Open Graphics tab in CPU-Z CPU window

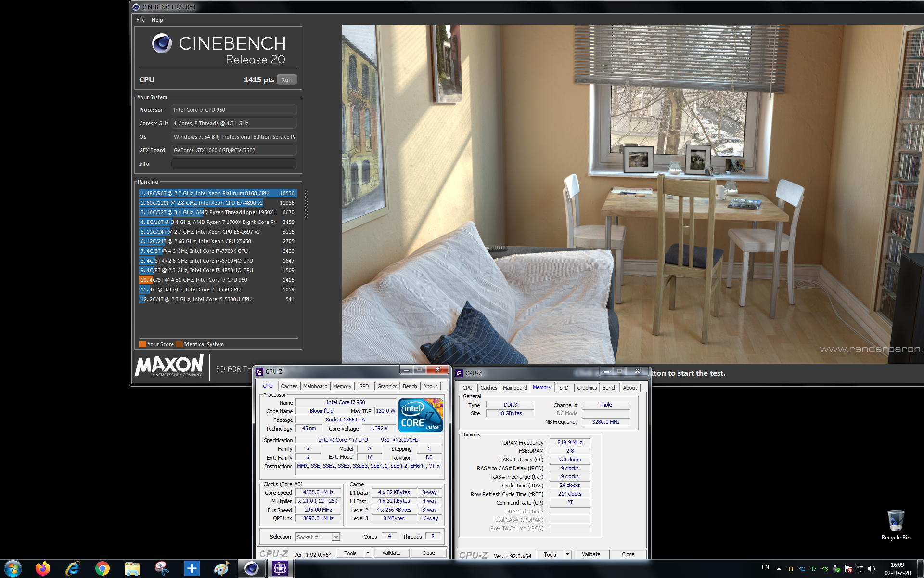pyautogui.click(x=387, y=386)
